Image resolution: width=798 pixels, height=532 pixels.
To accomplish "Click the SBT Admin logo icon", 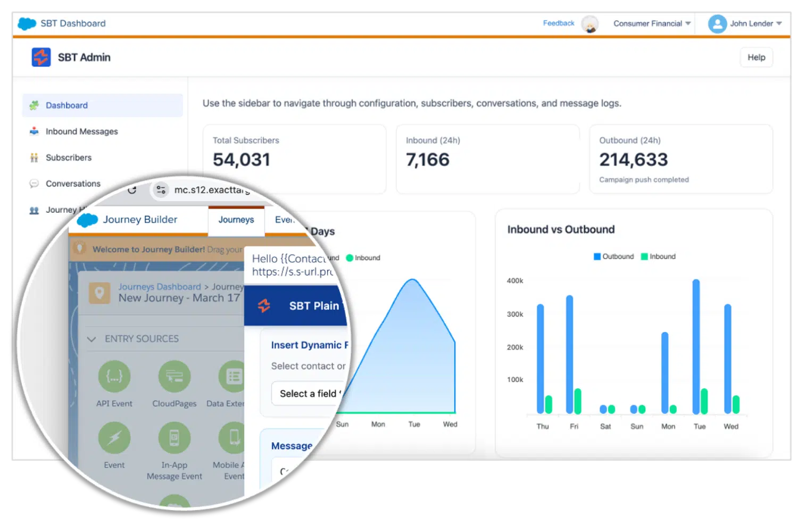I will click(x=41, y=57).
